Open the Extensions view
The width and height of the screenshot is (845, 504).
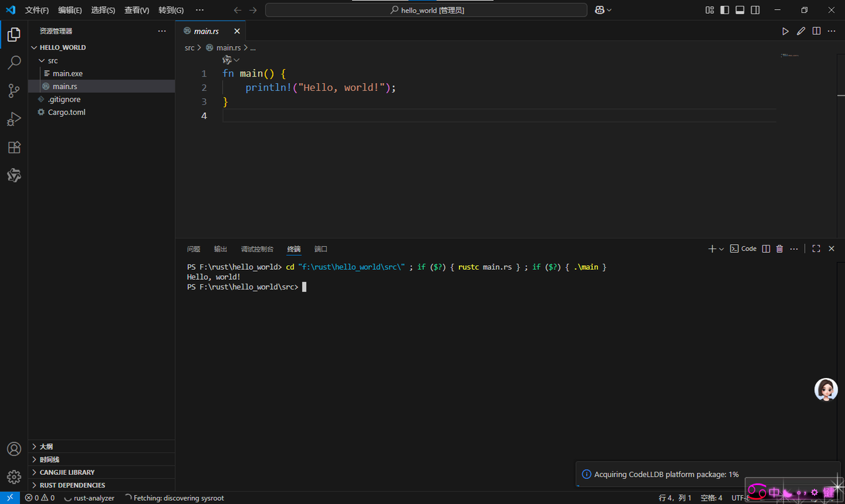(14, 148)
